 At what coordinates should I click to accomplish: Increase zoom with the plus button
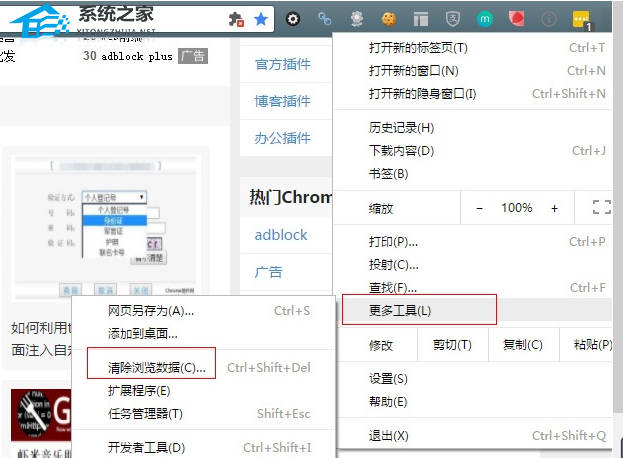[x=554, y=208]
